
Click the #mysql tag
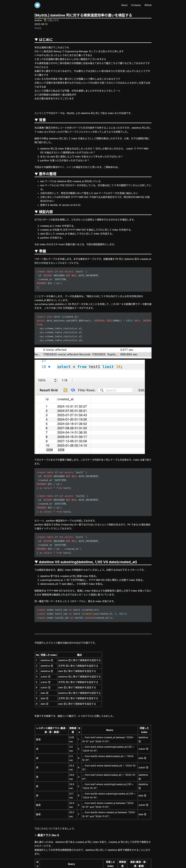click(38, 28)
